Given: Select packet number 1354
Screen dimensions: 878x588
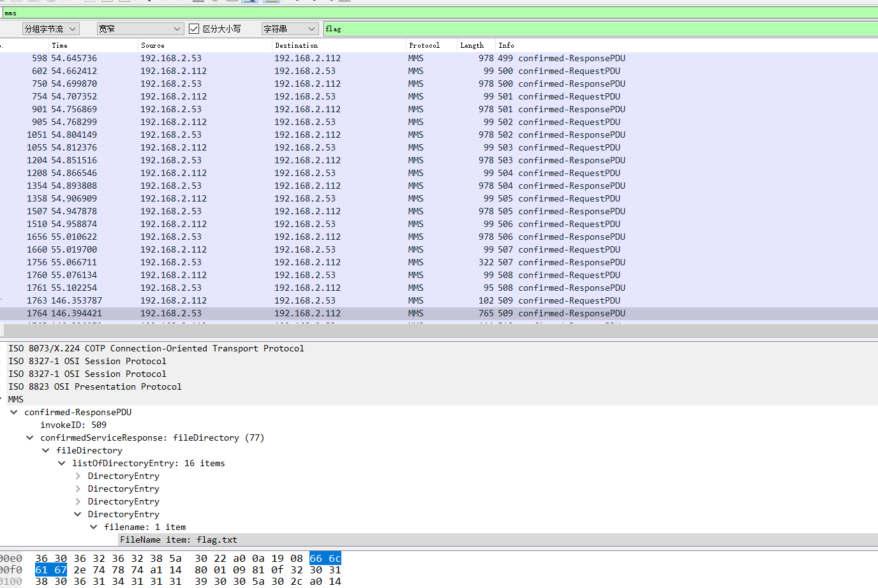Looking at the screenshot, I should 439,186.
